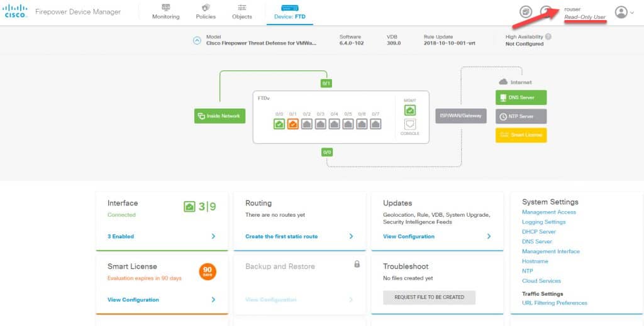Click the software version 6.4.0-102
644x326 pixels.
point(351,43)
